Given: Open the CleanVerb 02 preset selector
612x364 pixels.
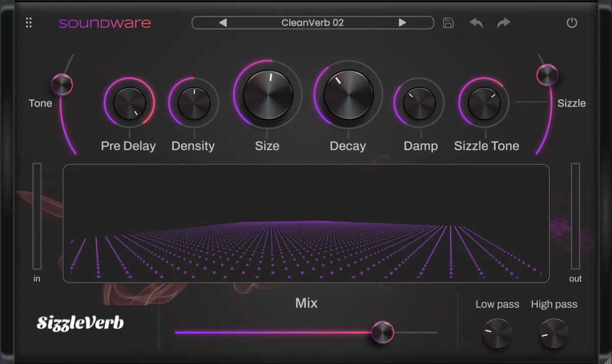Looking at the screenshot, I should (313, 22).
